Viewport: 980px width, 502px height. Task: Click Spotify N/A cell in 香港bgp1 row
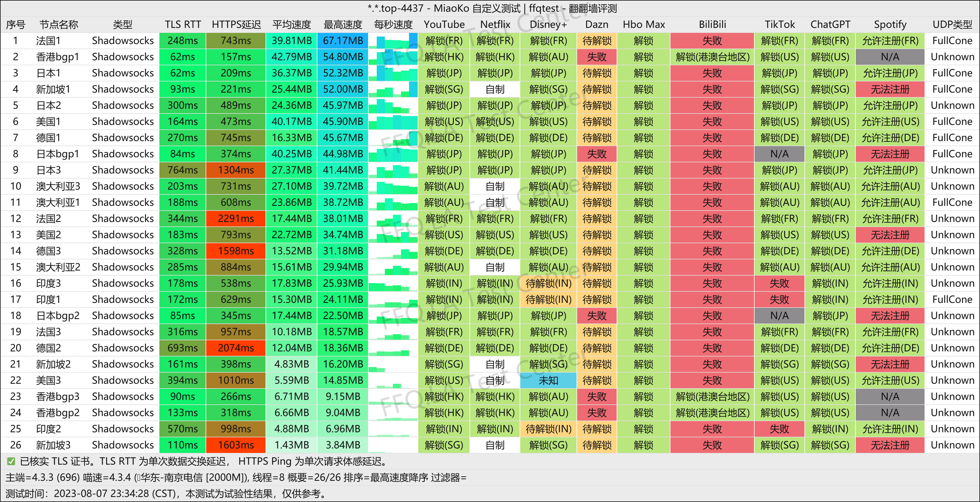[x=890, y=57]
